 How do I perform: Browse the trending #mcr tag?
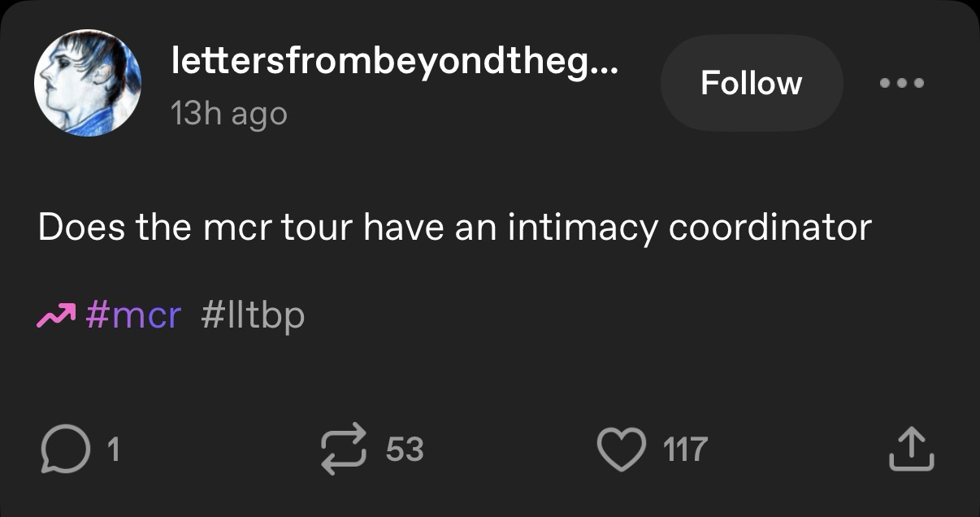[132, 315]
